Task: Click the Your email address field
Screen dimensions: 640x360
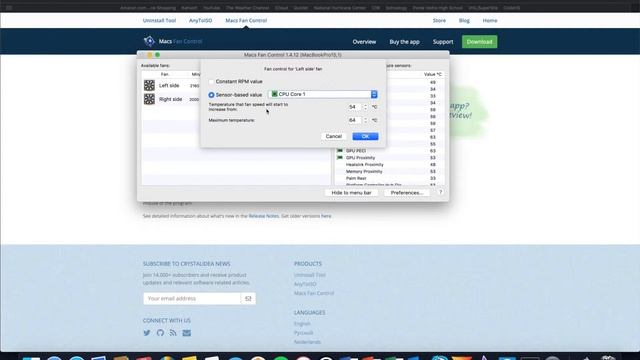Action: (192, 298)
